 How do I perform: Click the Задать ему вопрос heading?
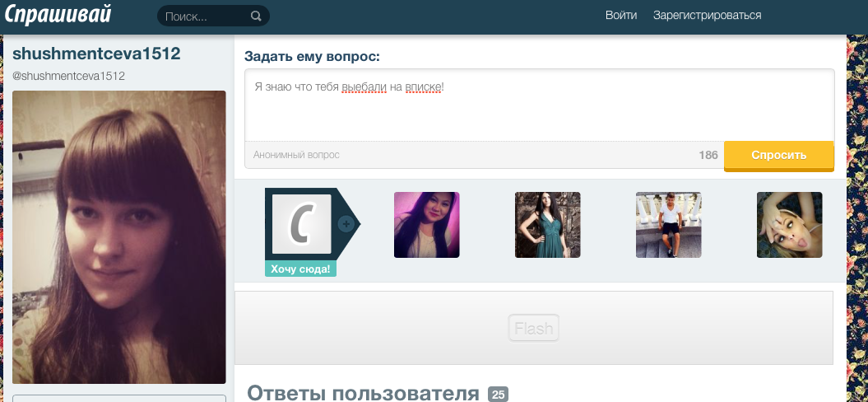tap(312, 57)
